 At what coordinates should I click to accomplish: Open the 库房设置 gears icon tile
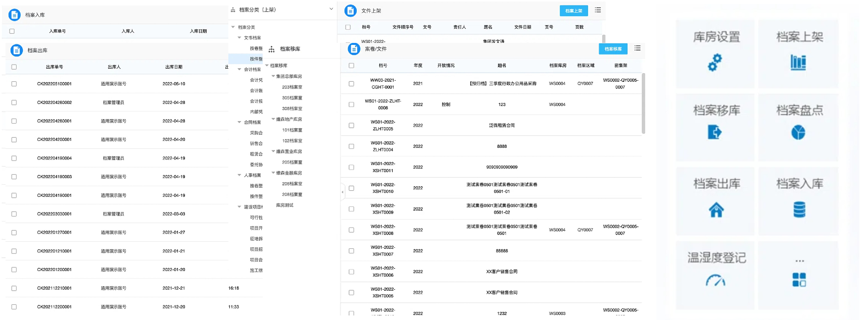(x=715, y=63)
